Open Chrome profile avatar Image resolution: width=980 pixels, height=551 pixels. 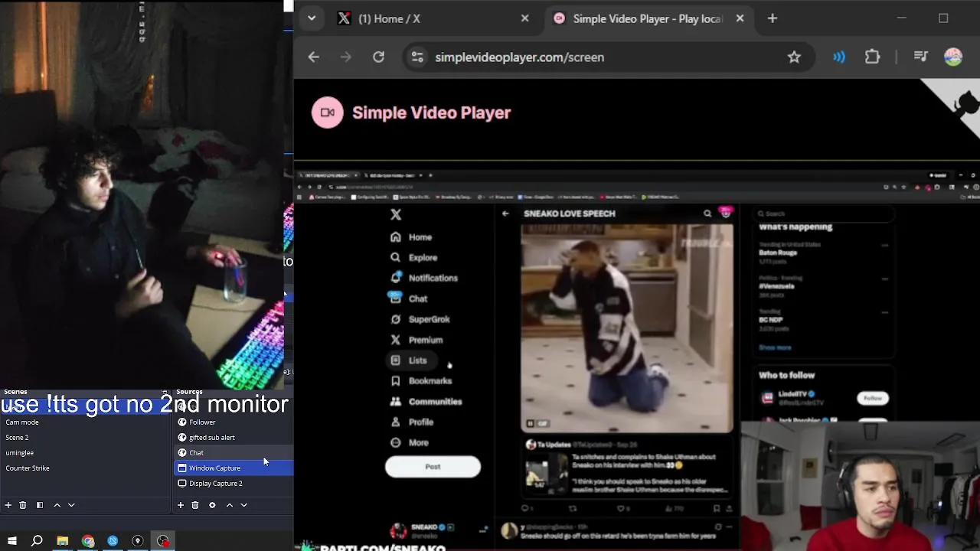point(953,57)
